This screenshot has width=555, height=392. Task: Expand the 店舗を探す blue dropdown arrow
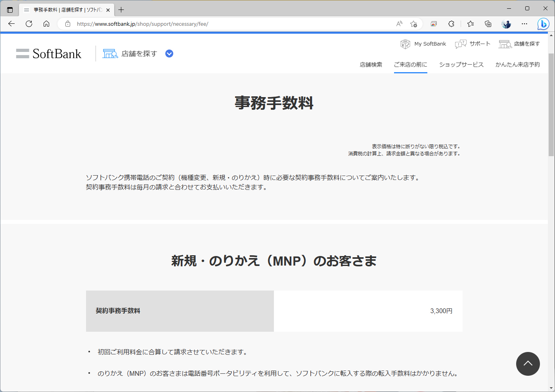[x=169, y=54]
